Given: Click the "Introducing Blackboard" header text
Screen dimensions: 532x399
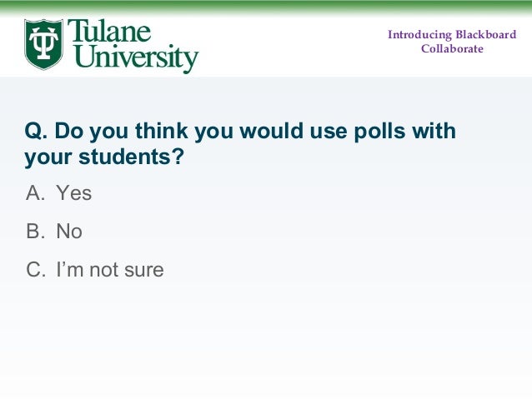Looking at the screenshot, I should click(x=452, y=35).
